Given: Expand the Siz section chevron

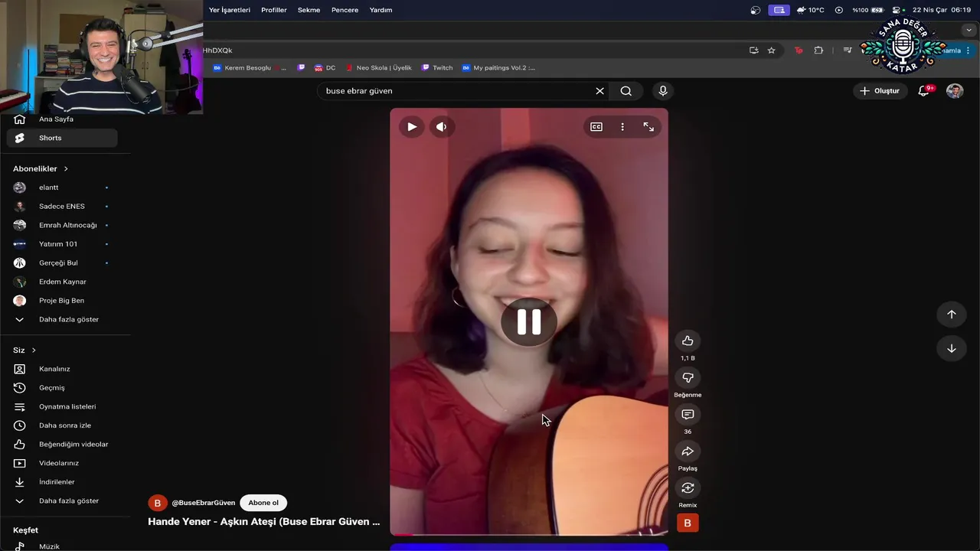Looking at the screenshot, I should (34, 350).
